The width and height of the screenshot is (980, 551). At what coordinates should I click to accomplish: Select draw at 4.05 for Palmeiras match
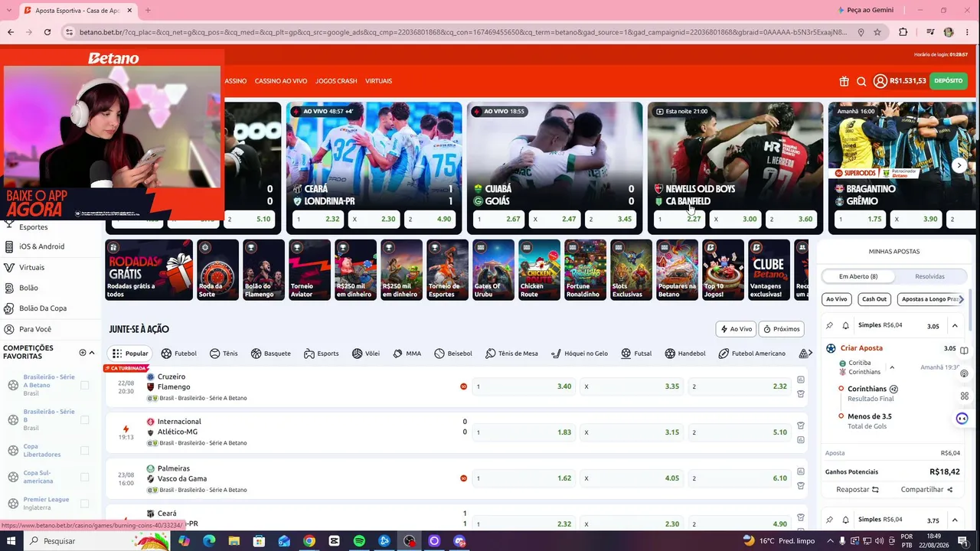point(632,478)
